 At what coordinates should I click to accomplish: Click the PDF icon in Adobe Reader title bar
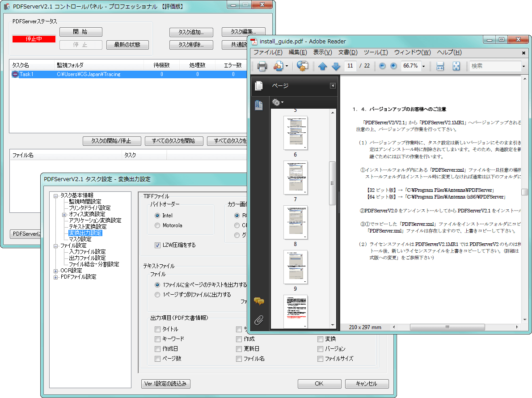[254, 42]
